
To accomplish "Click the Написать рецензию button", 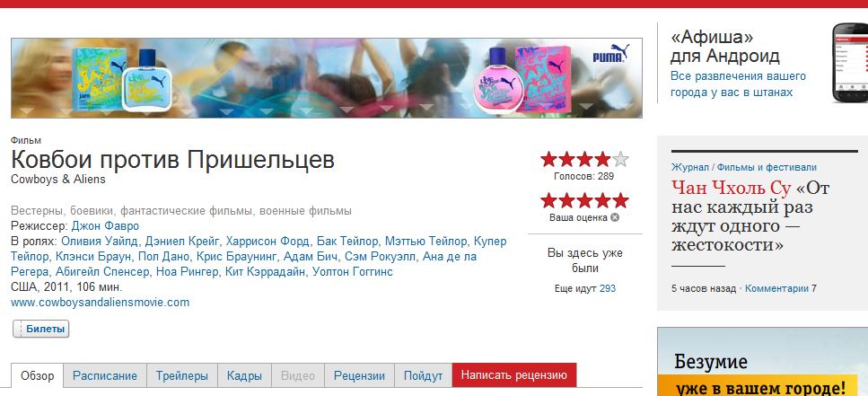I will pos(514,375).
